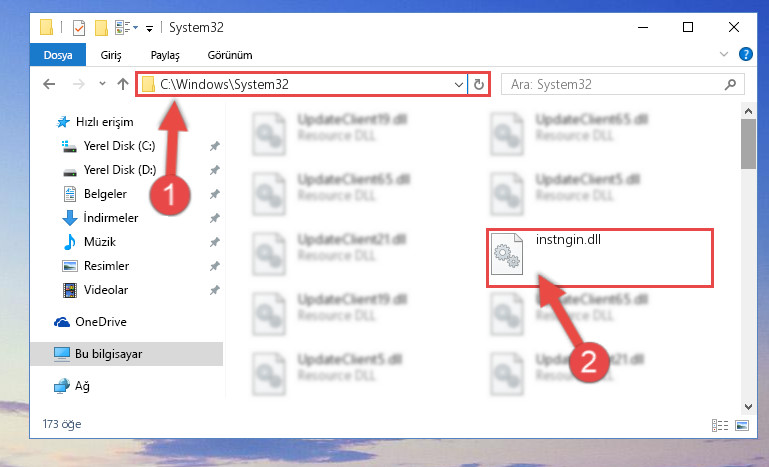The height and width of the screenshot is (467, 769).
Task: Go up one folder level
Action: coord(123,84)
